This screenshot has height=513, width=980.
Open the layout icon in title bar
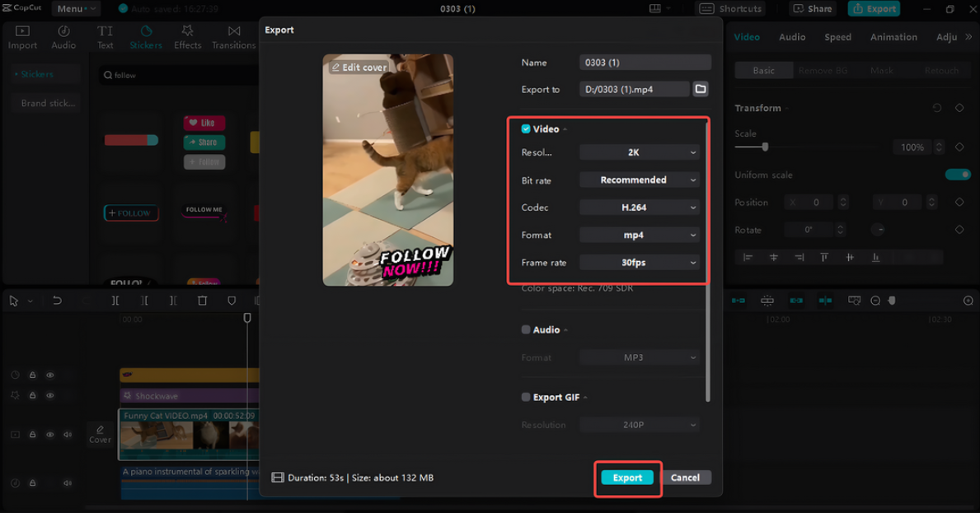click(655, 9)
